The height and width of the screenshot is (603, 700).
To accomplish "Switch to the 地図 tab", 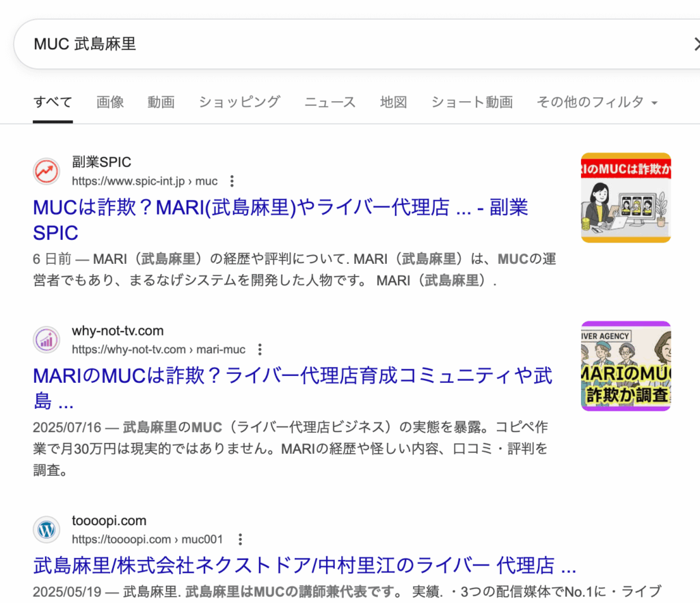I will coord(394,103).
